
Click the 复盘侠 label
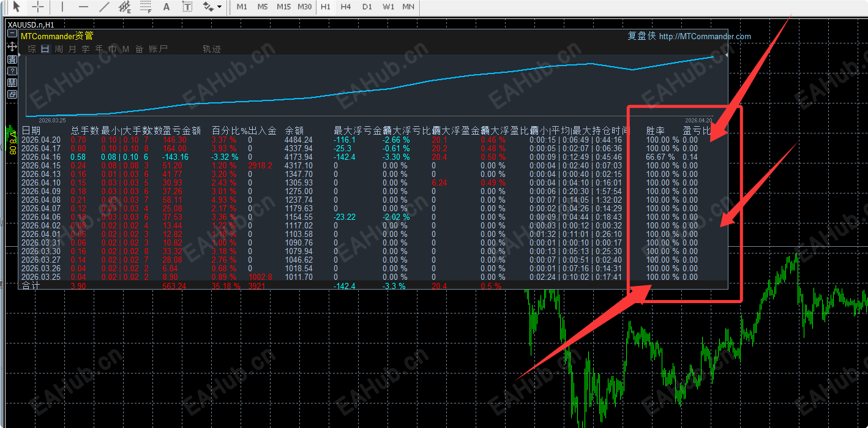(x=642, y=36)
